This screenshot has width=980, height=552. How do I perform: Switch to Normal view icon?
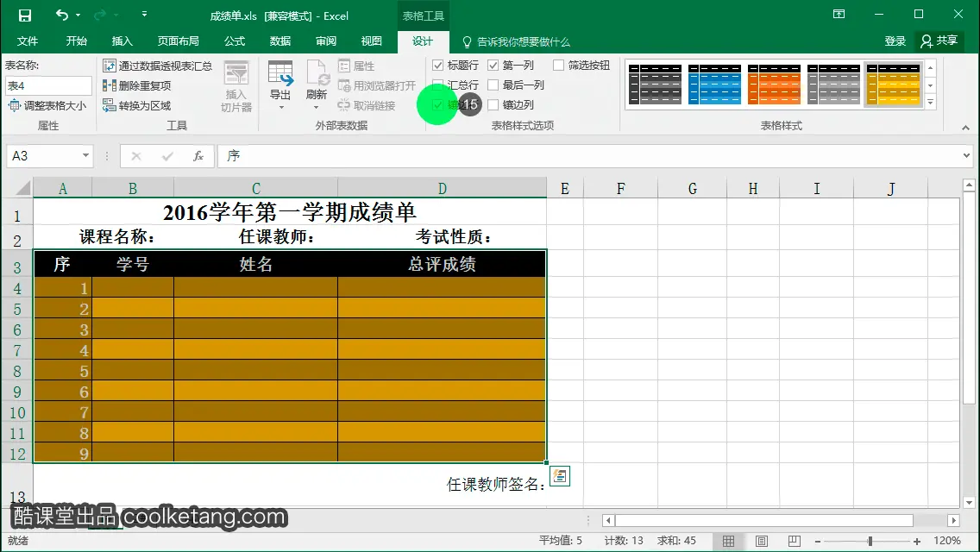729,541
